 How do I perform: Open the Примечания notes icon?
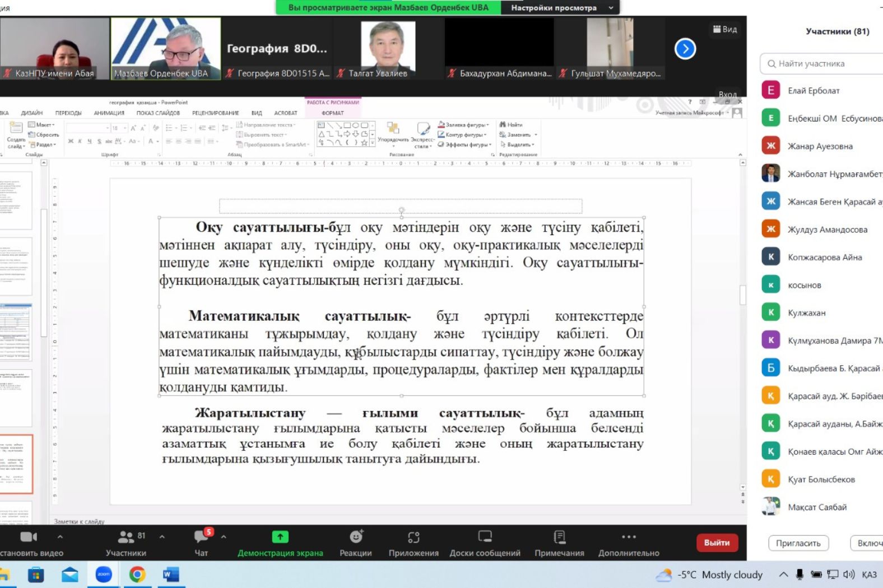tap(559, 538)
